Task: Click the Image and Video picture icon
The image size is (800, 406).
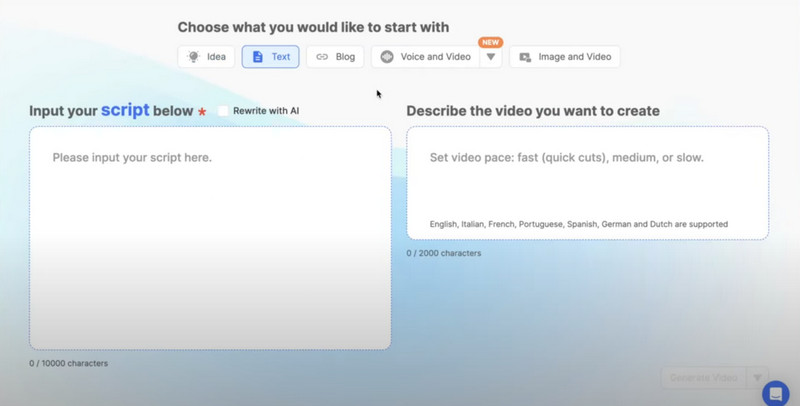Action: 525,57
